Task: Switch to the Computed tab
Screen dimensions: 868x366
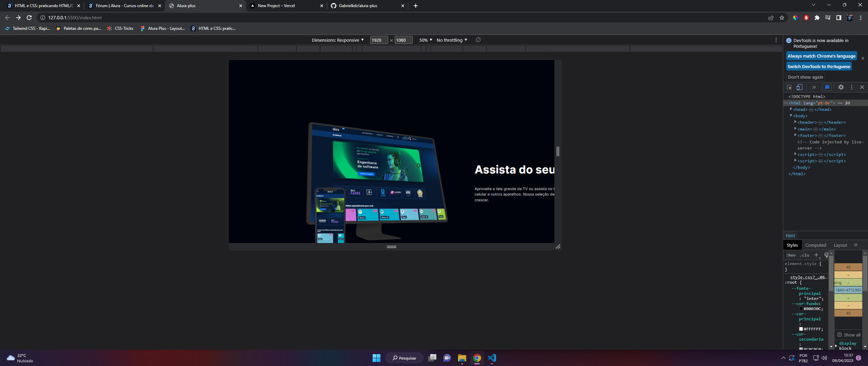Action: pyautogui.click(x=815, y=245)
